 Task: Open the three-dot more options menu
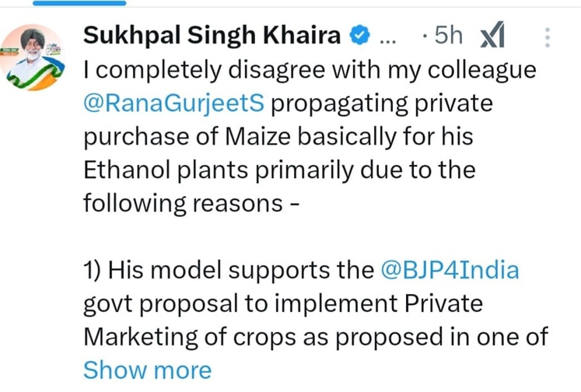[547, 36]
